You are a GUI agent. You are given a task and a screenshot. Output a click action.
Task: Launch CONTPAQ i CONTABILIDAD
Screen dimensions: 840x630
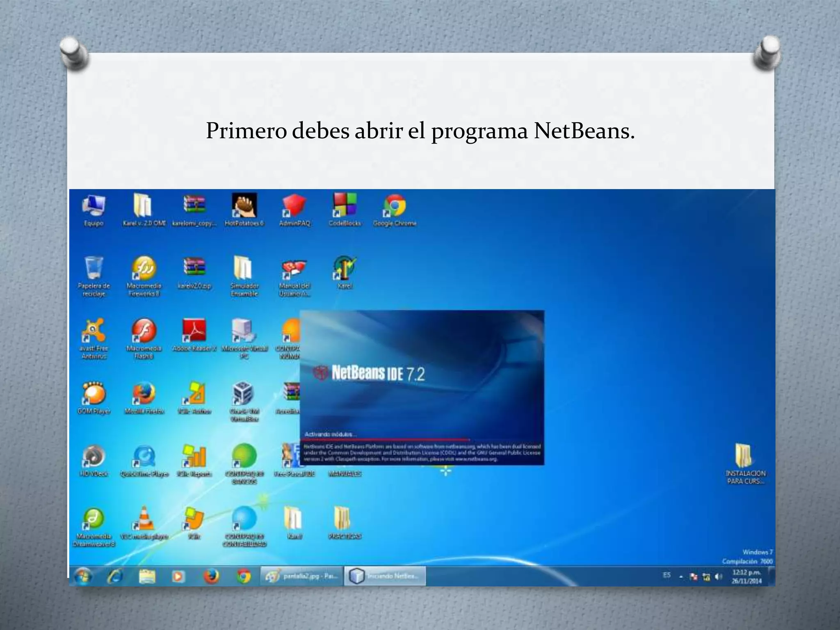(244, 527)
